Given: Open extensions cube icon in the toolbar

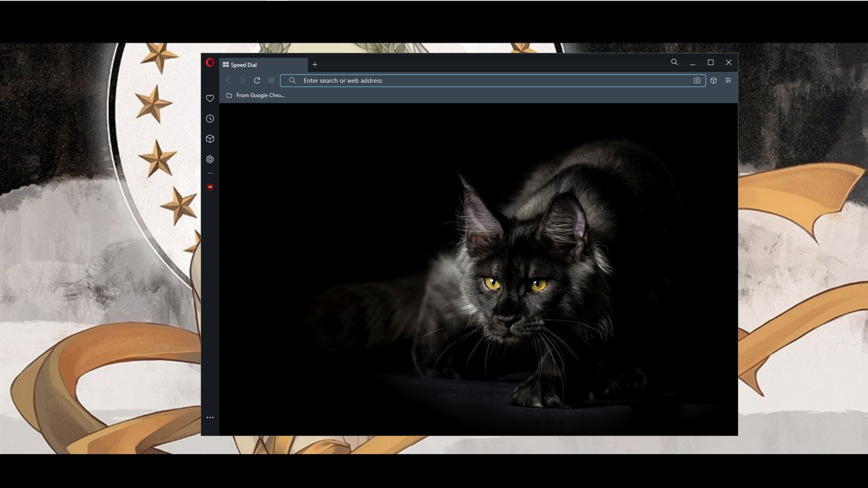Looking at the screenshot, I should (713, 80).
